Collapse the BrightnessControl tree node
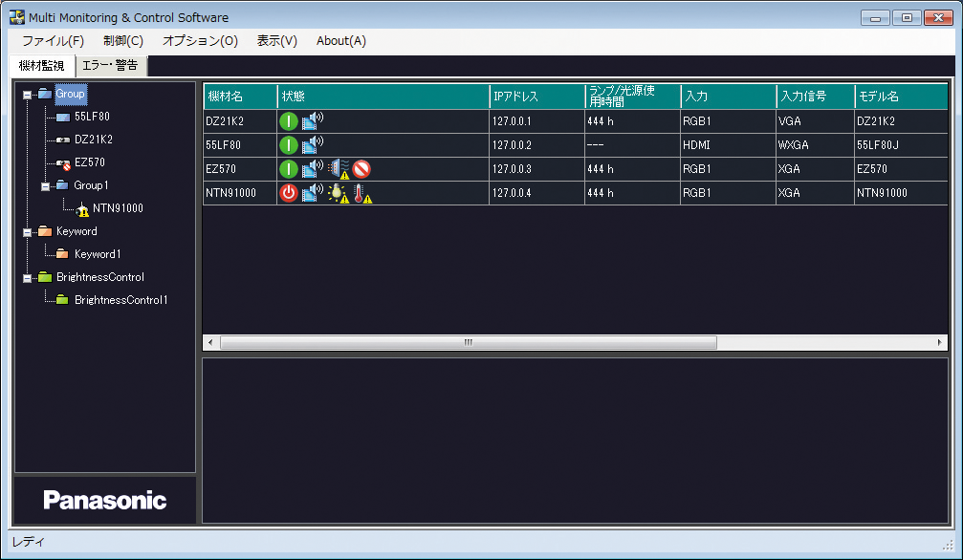Image resolution: width=963 pixels, height=560 pixels. (x=27, y=279)
